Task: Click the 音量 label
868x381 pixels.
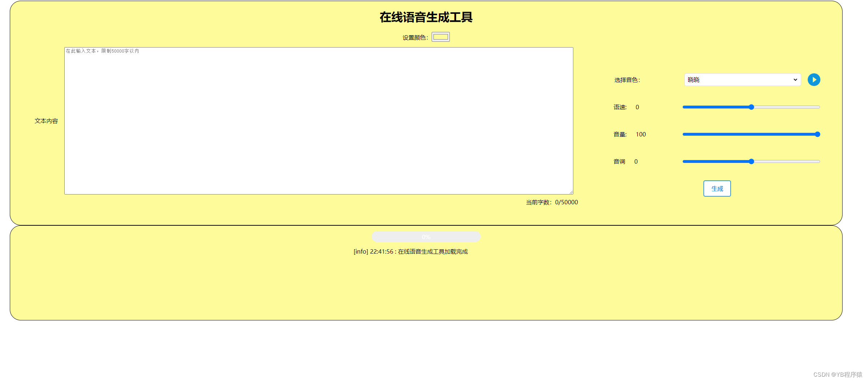Action: pos(620,135)
